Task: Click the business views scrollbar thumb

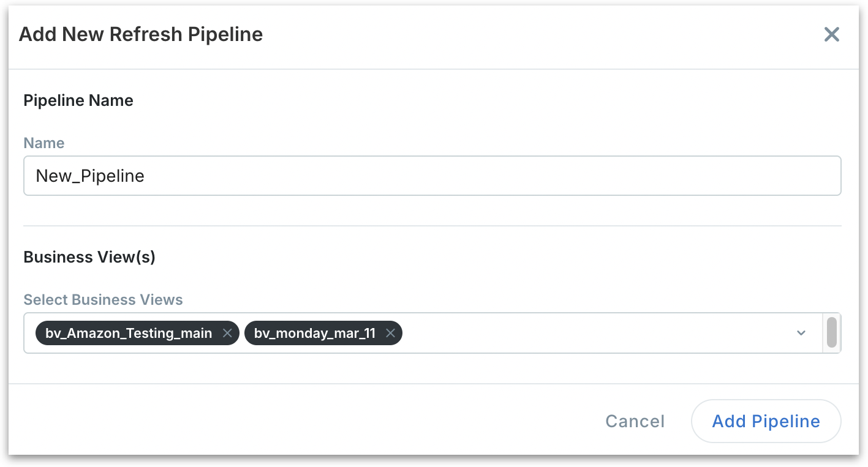Action: pos(831,332)
